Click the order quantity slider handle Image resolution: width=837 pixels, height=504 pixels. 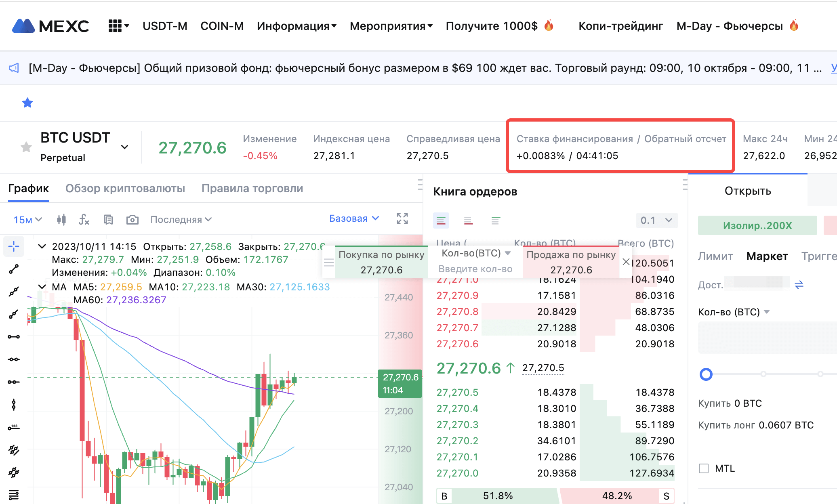706,374
